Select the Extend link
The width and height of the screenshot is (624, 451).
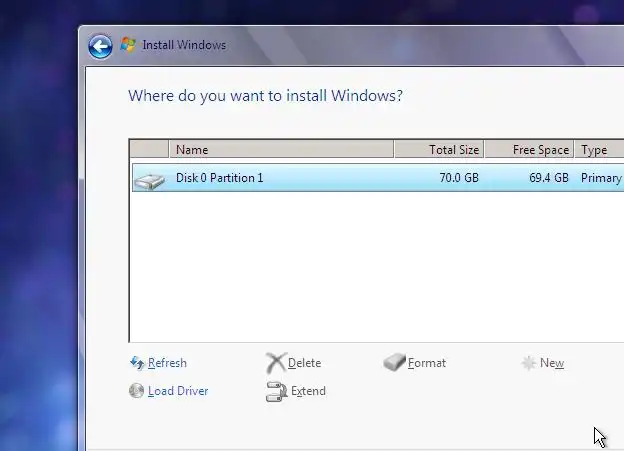[308, 391]
